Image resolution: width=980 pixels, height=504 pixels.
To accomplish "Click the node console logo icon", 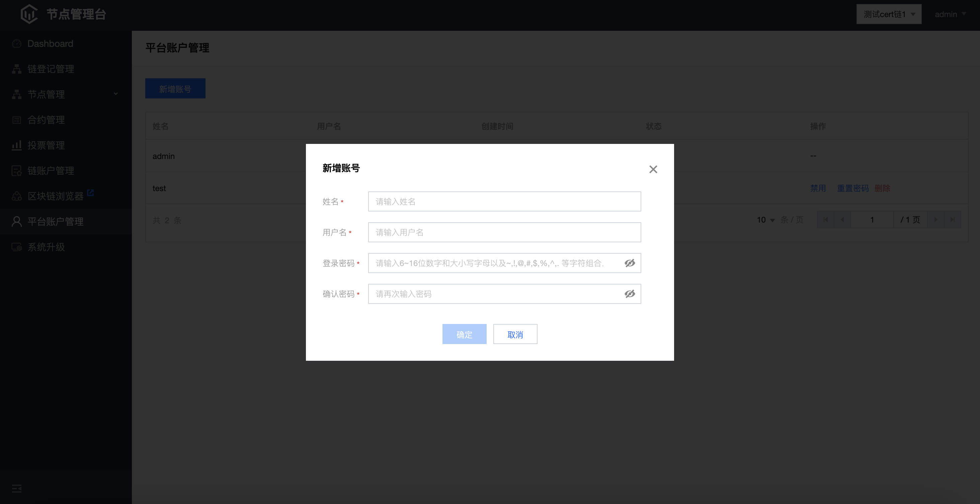I will pyautogui.click(x=29, y=14).
